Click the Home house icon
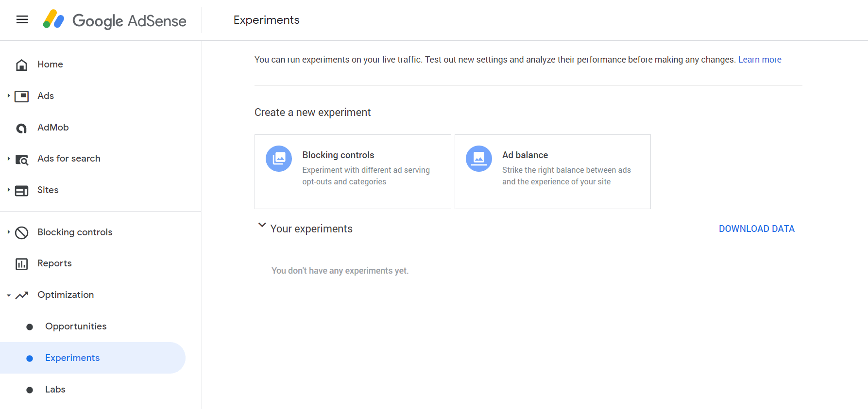The width and height of the screenshot is (868, 409). tap(21, 65)
